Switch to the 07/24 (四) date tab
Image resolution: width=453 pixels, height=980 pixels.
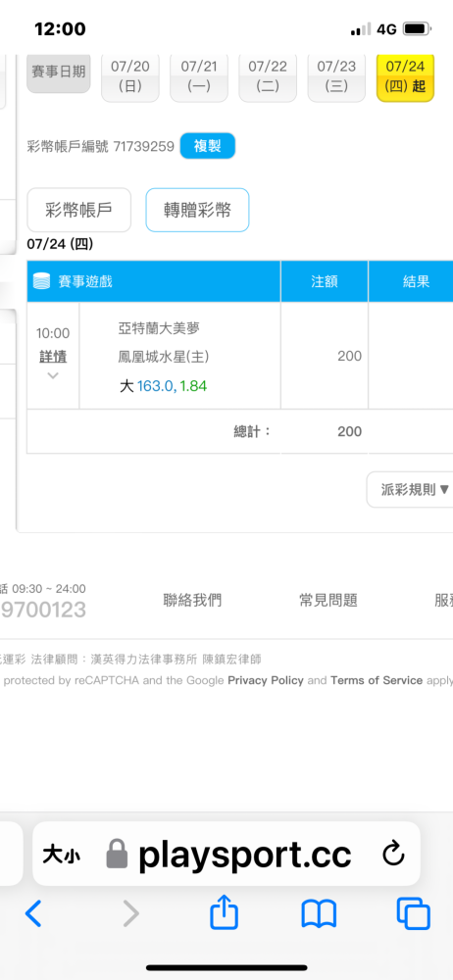point(406,76)
